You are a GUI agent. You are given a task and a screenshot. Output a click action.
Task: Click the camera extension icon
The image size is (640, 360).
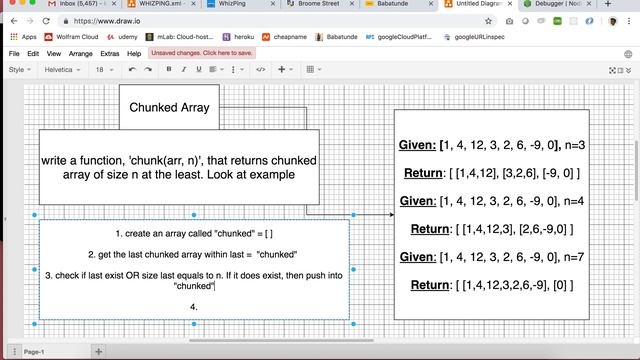click(509, 21)
